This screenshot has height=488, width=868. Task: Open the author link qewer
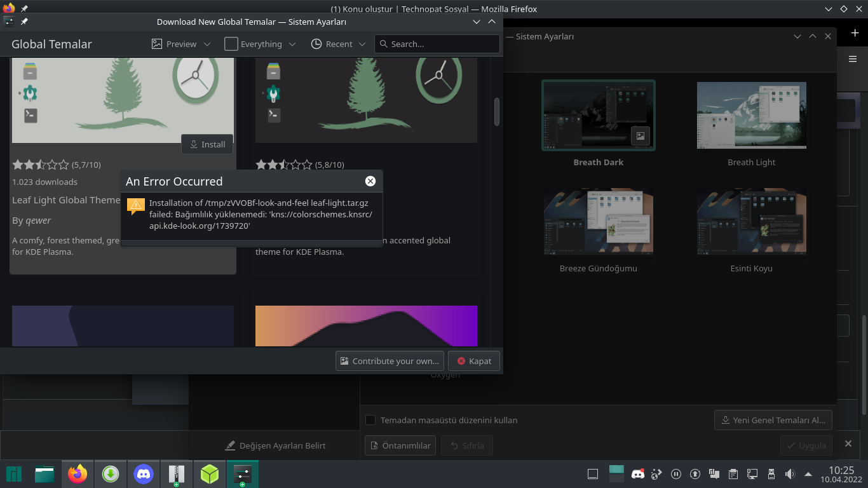(x=38, y=220)
